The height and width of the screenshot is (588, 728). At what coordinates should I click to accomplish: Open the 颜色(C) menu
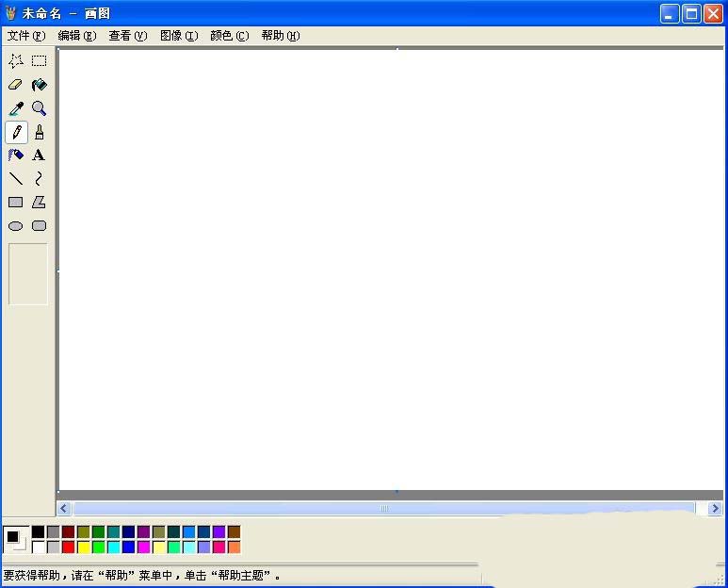(x=230, y=36)
